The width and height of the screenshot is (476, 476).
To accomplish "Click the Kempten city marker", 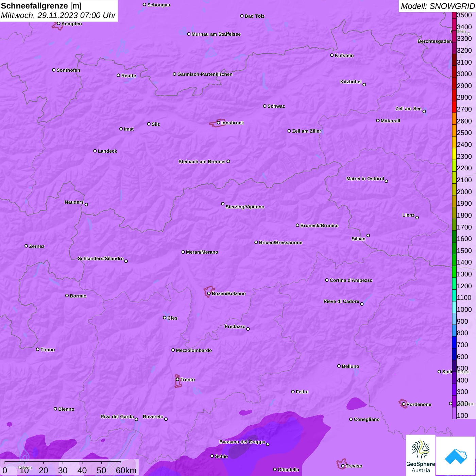I will coord(58,23).
